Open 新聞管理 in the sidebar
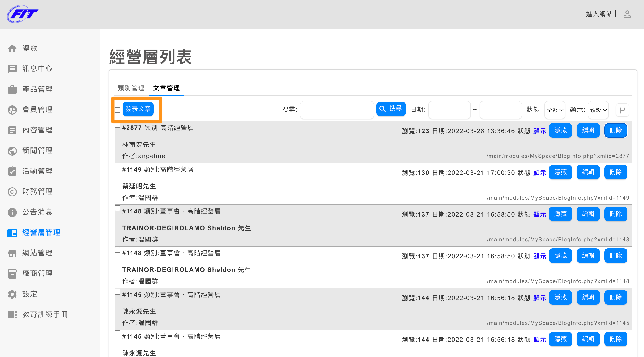Viewport: 644px width, 357px height. coord(37,151)
